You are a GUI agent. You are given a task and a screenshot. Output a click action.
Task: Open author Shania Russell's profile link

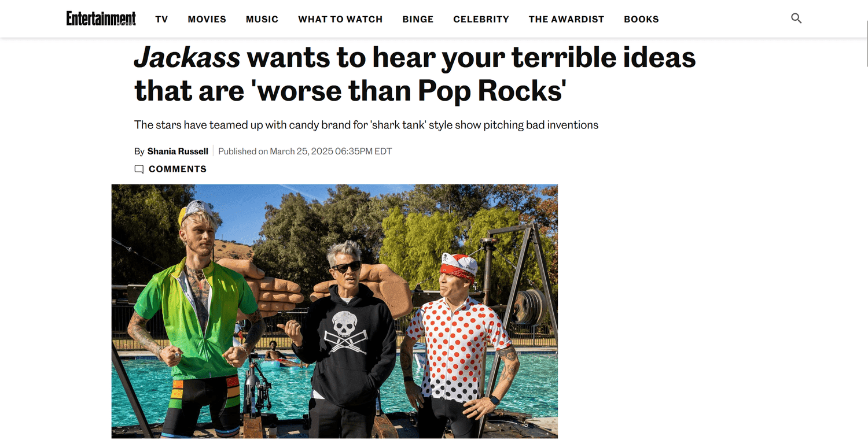tap(178, 151)
